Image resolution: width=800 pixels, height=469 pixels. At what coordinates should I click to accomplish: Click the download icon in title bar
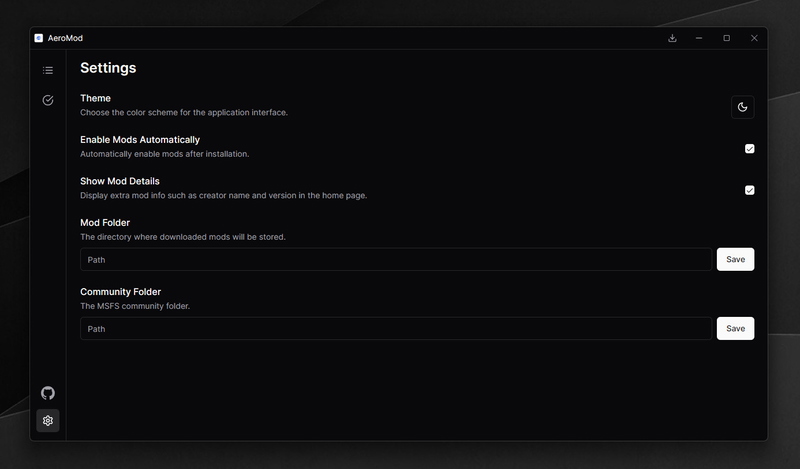672,38
